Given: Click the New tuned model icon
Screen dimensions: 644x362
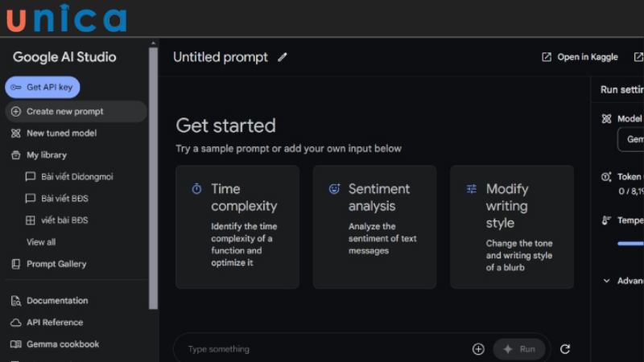Looking at the screenshot, I should point(16,134).
